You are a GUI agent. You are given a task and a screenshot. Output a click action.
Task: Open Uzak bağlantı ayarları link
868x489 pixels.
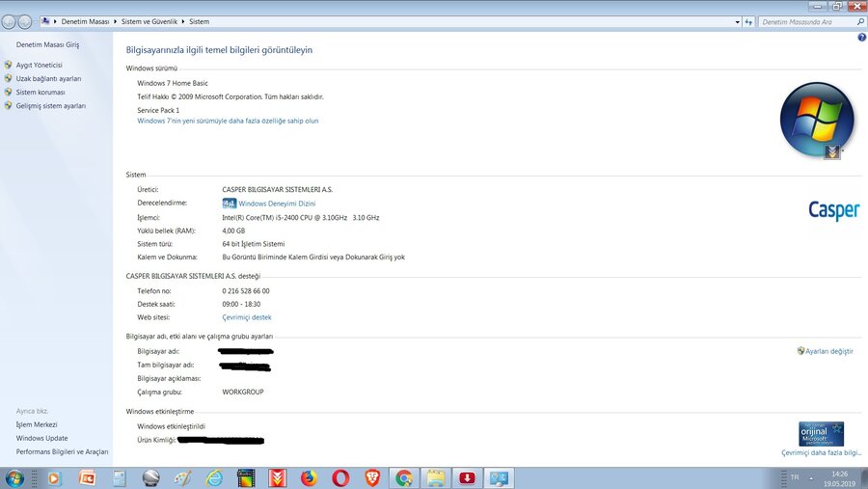(x=49, y=79)
